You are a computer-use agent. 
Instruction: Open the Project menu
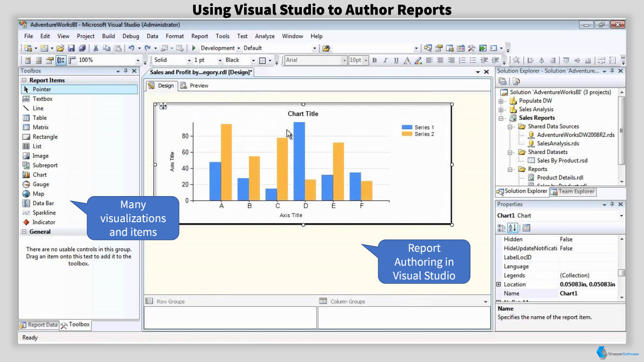(x=86, y=36)
